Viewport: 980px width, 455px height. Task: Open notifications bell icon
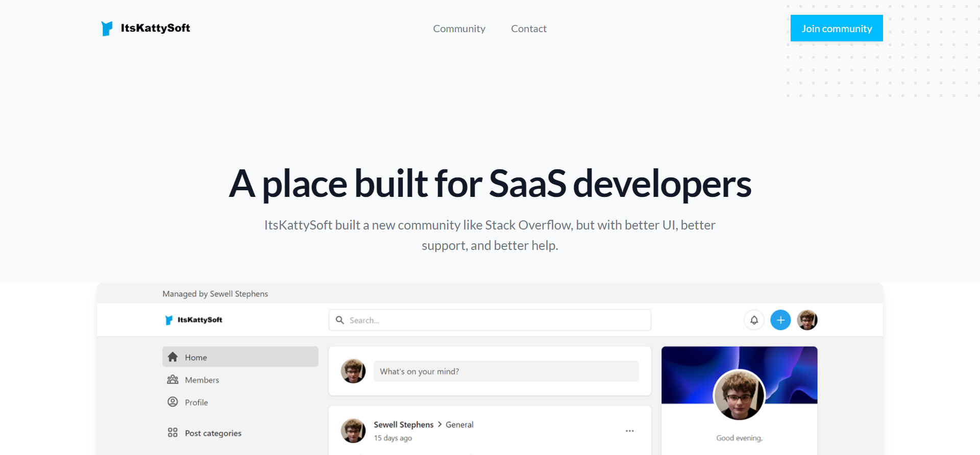coord(754,320)
